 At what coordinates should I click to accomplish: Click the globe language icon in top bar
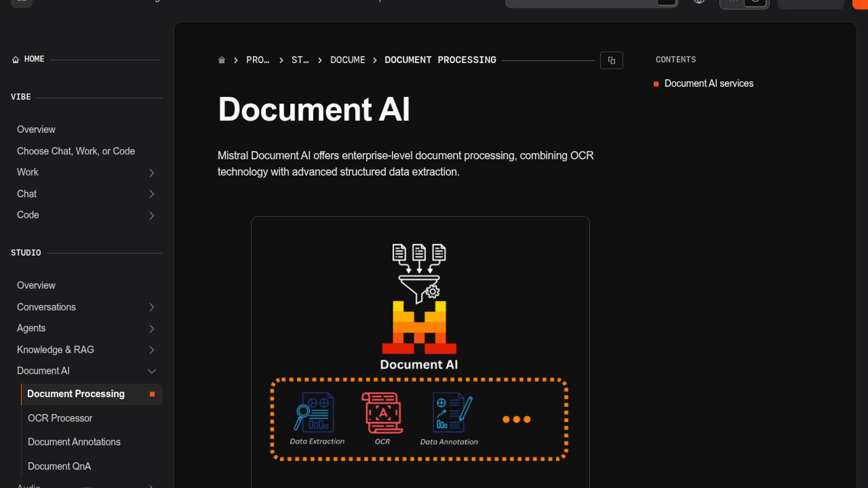(699, 1)
